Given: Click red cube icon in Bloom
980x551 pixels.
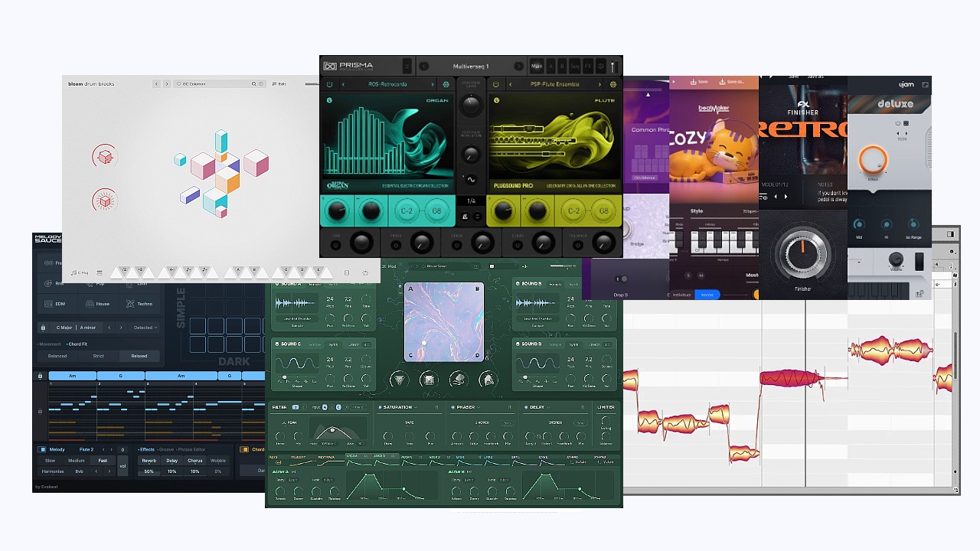Looking at the screenshot, I should coord(105,157).
